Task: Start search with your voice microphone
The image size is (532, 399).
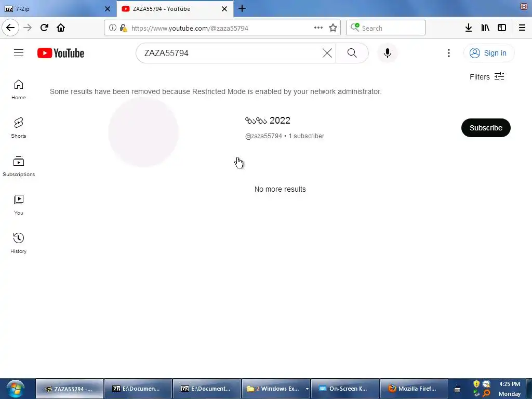Action: click(x=387, y=53)
